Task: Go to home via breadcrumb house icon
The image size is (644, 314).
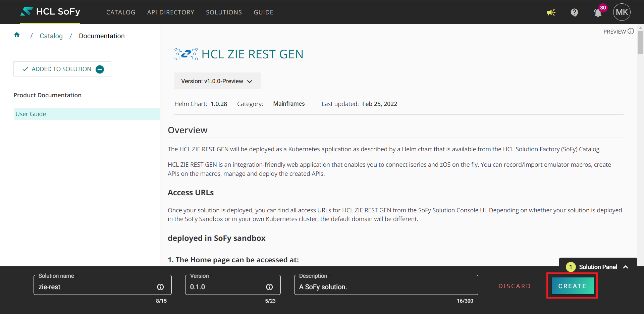Action: point(17,35)
